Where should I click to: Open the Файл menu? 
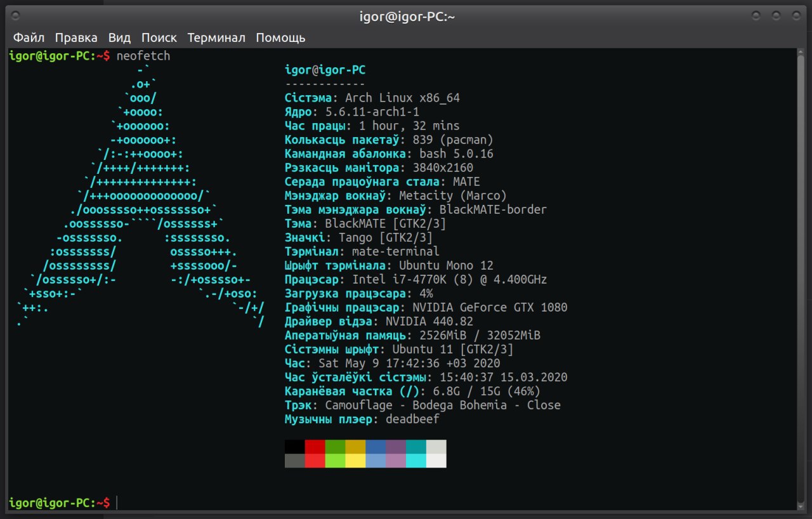pos(29,37)
